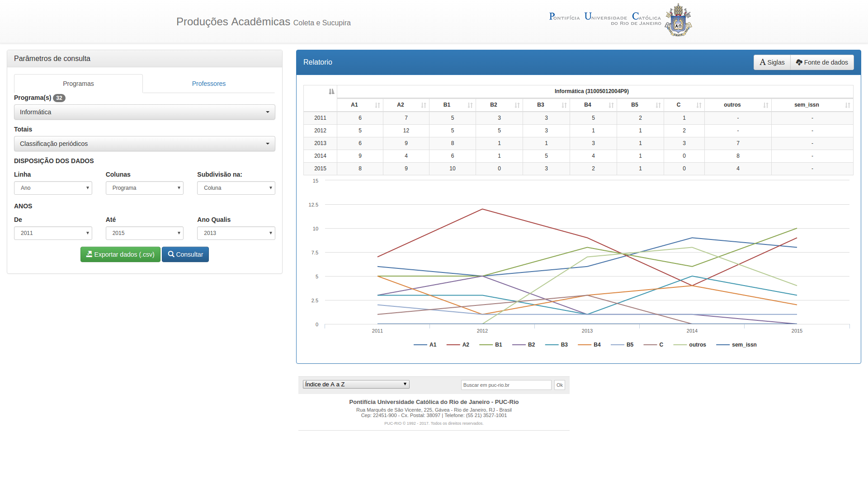Open the Ano Qualis 2013 dropdown
868x488 pixels.
pyautogui.click(x=236, y=233)
